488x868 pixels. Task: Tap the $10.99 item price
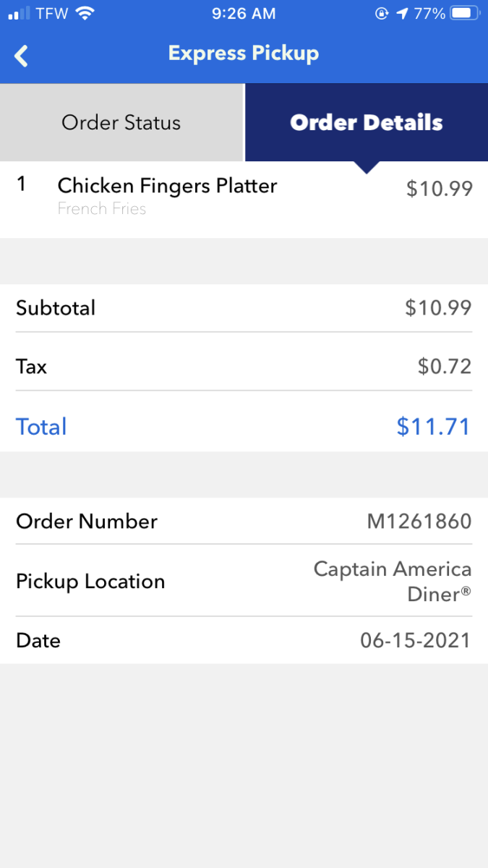[x=439, y=189]
